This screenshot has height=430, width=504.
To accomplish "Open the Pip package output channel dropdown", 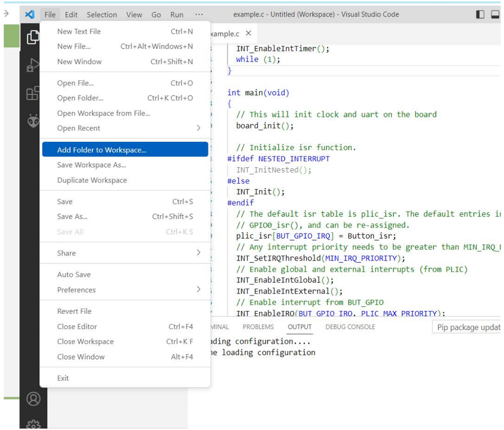I will click(466, 327).
